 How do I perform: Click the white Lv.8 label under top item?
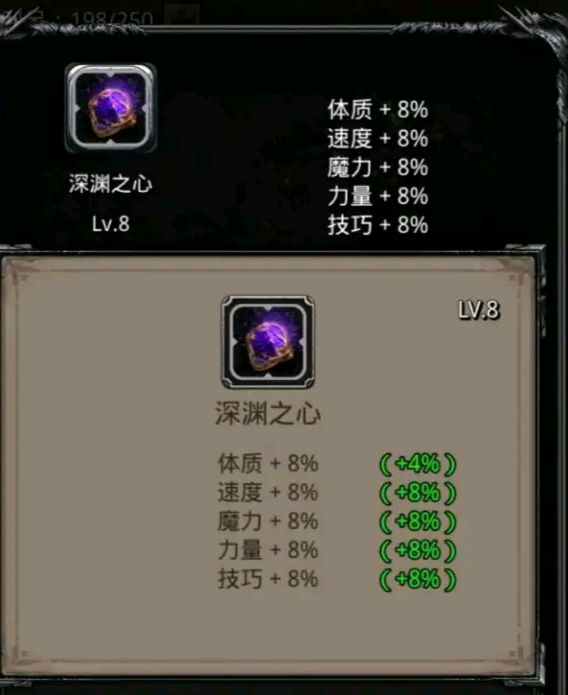[x=111, y=224]
